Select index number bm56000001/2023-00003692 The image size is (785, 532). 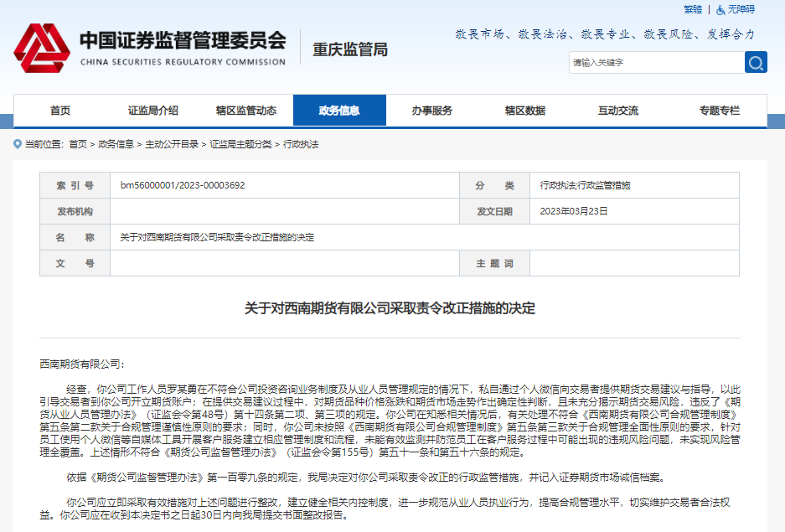coord(183,185)
